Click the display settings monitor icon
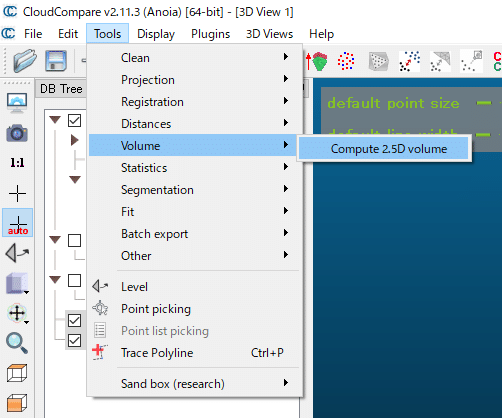This screenshot has height=418, width=502. pos(17,103)
